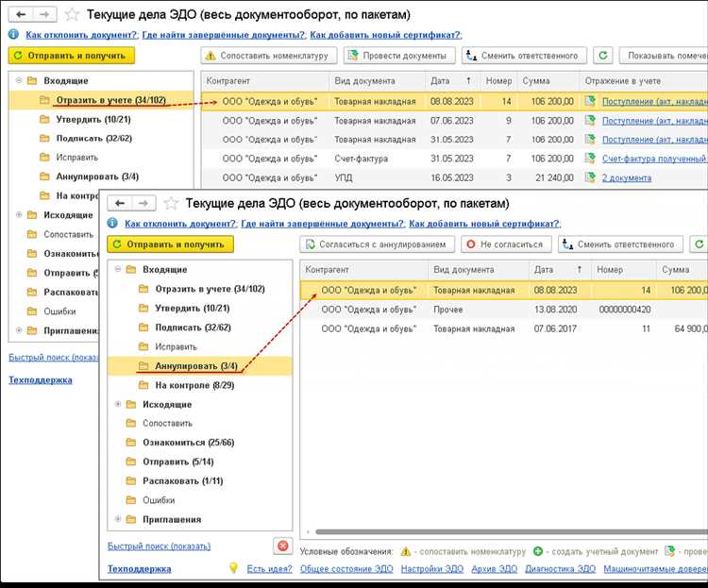
Task: Click the folder icon of 'Распаковать (1/11)'
Action: 132,480
